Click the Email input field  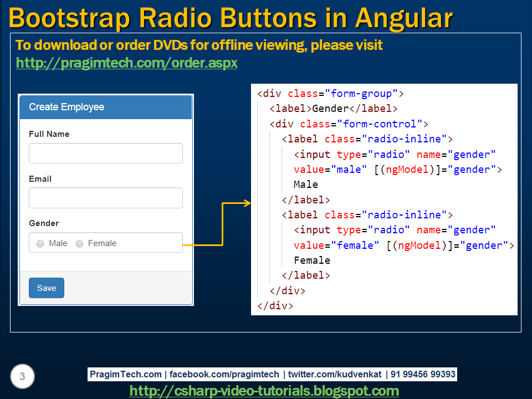click(x=105, y=198)
